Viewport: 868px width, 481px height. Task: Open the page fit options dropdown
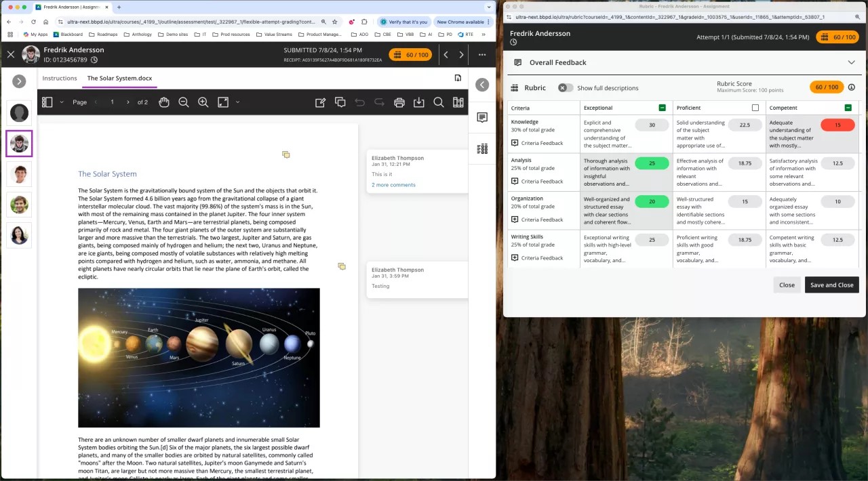[236, 102]
